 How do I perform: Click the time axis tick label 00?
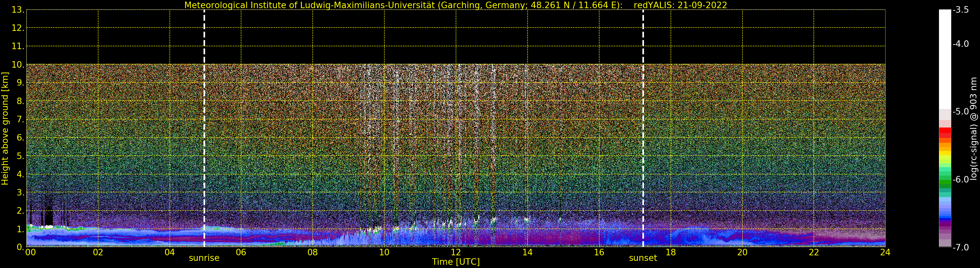point(30,252)
